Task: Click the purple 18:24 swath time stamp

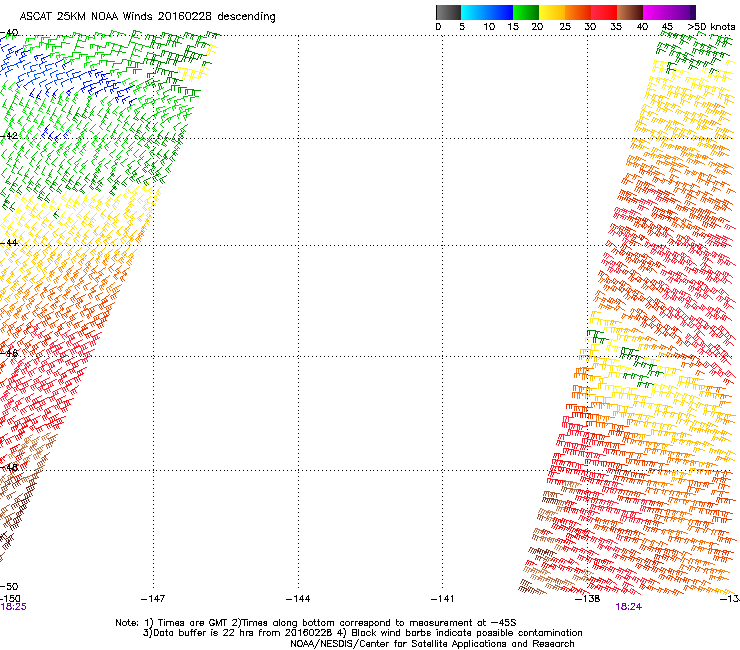Action: click(629, 607)
